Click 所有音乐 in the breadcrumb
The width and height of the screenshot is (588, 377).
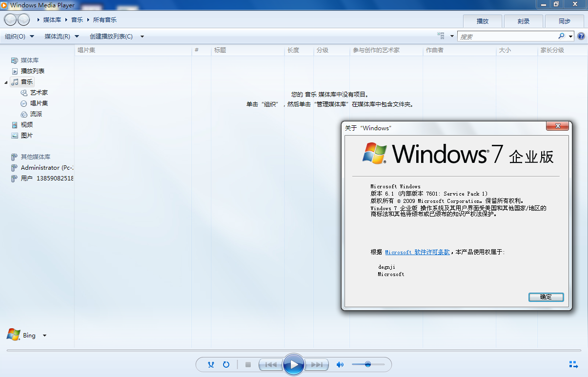coord(105,20)
